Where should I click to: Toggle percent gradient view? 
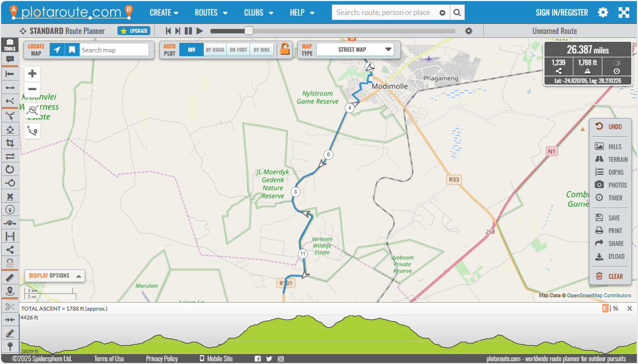(616, 308)
